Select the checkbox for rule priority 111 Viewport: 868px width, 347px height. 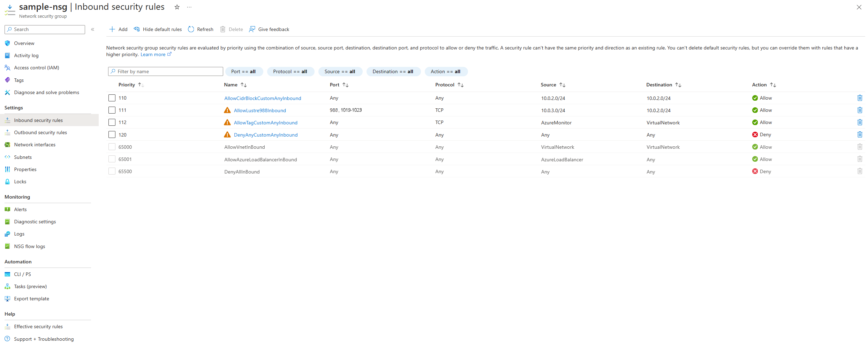coord(112,110)
